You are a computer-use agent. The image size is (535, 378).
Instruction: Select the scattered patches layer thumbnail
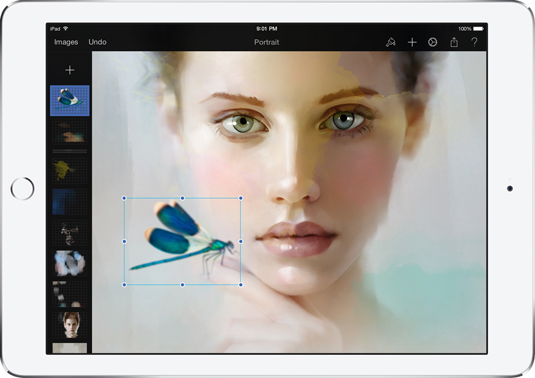point(70,294)
